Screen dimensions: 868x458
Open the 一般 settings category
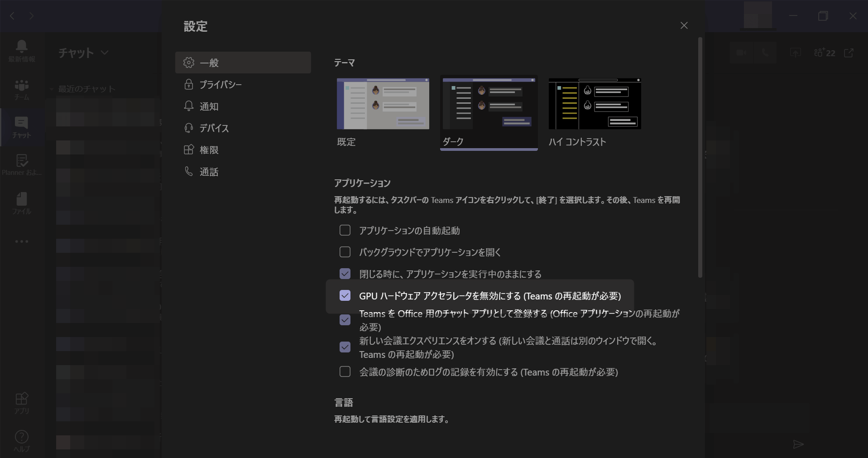click(x=243, y=63)
